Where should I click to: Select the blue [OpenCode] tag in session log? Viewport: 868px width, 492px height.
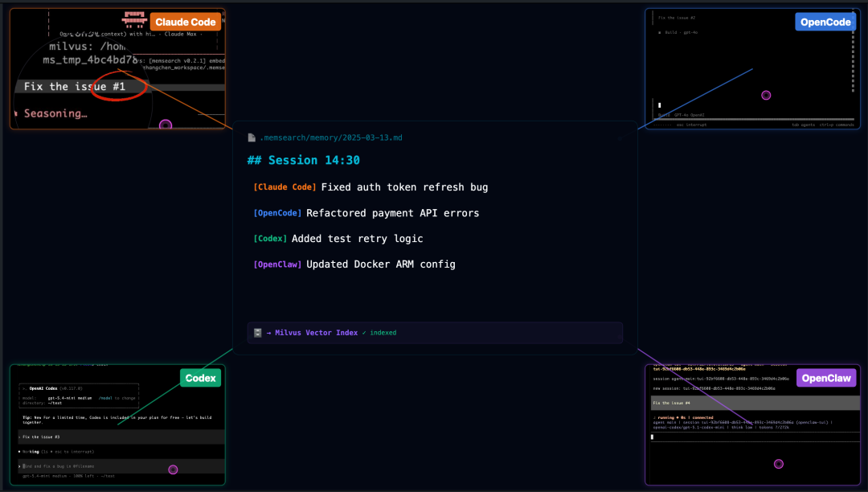[277, 213]
